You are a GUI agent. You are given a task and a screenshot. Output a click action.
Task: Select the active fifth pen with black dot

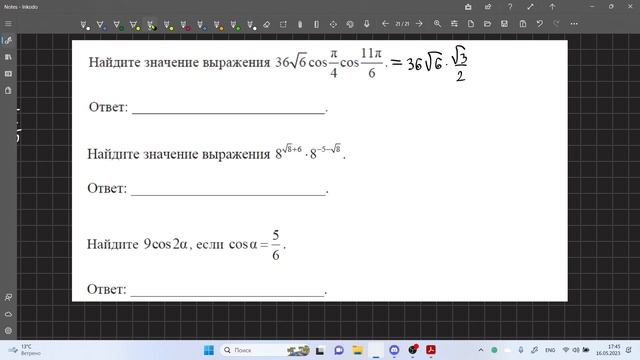[x=152, y=25]
